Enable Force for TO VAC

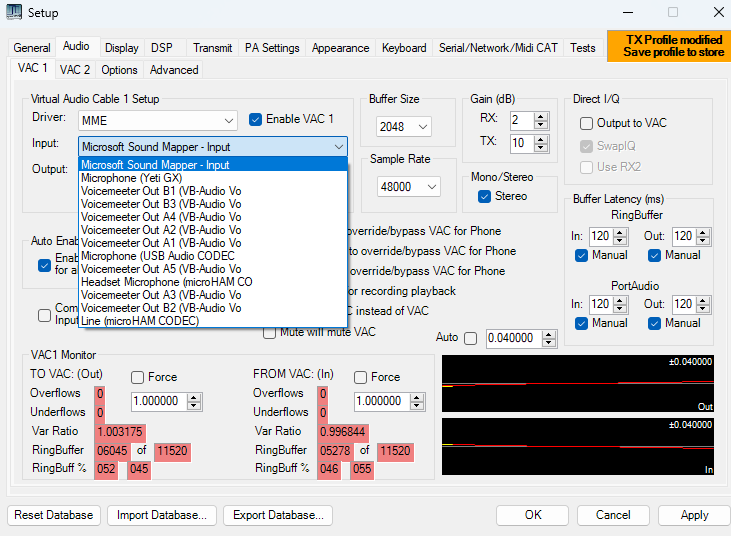pos(137,377)
